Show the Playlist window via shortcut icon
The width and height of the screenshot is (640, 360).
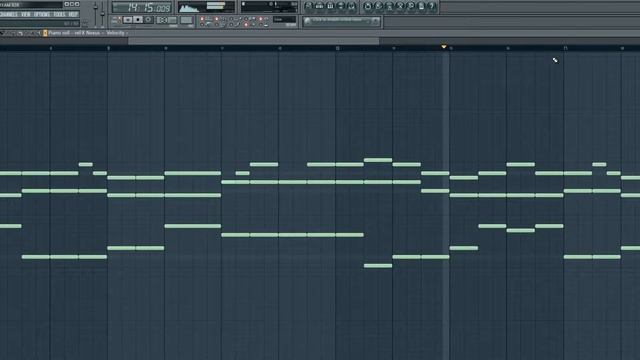click(308, 6)
